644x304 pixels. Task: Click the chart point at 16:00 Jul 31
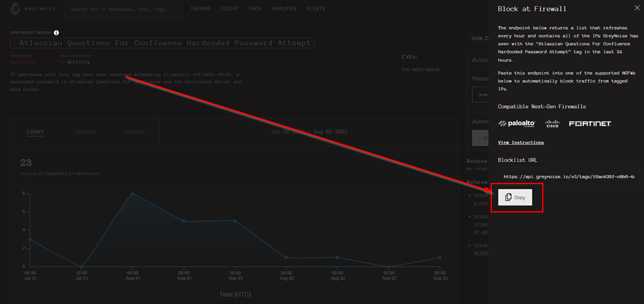click(x=81, y=267)
